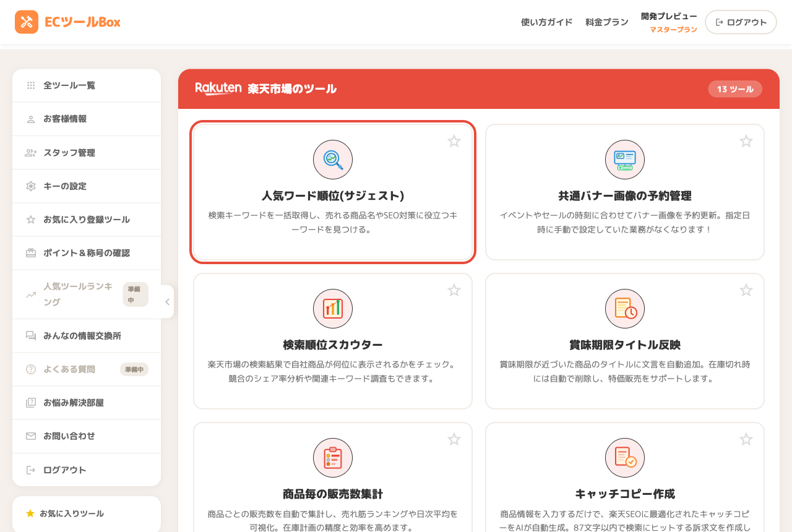Click the add-staff icon beside スタッフ管理
The image size is (792, 532).
[31, 153]
